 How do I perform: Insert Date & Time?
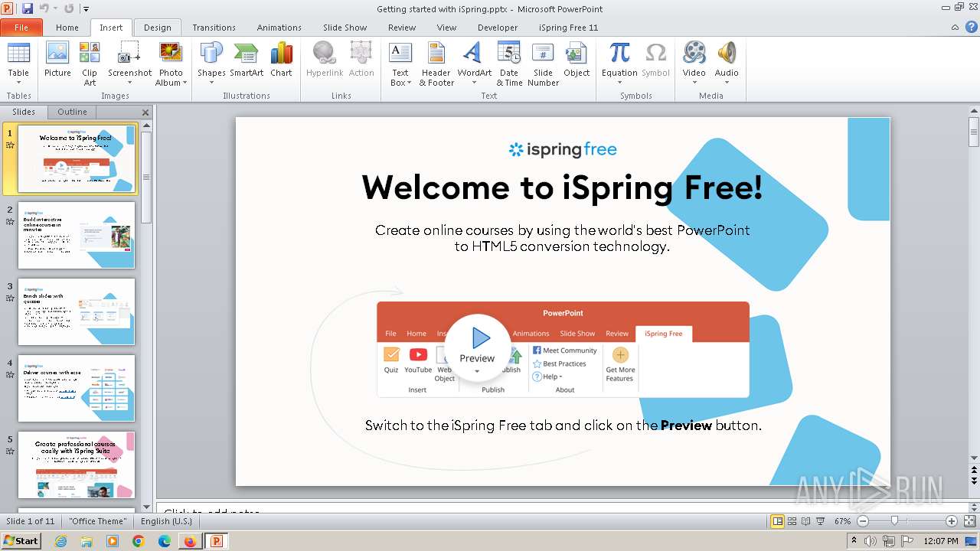[x=509, y=63]
